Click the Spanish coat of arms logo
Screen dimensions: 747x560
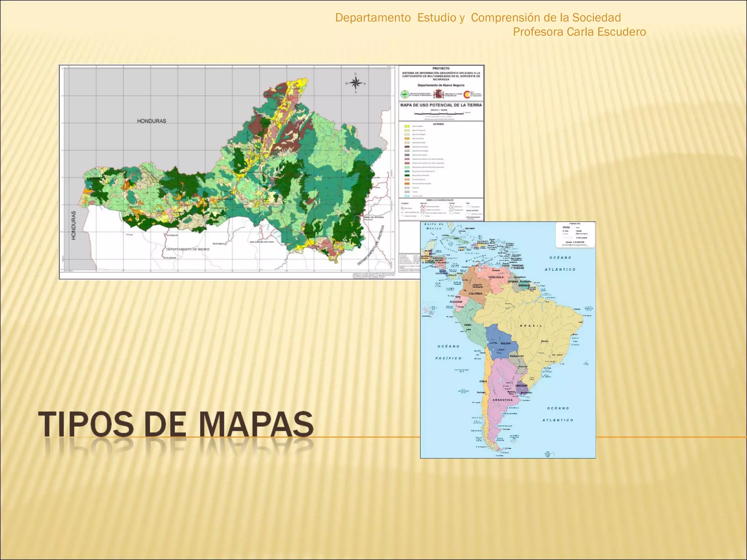438,94
